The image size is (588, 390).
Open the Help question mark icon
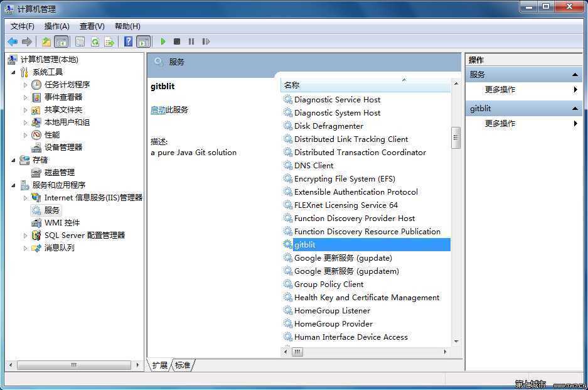point(128,41)
